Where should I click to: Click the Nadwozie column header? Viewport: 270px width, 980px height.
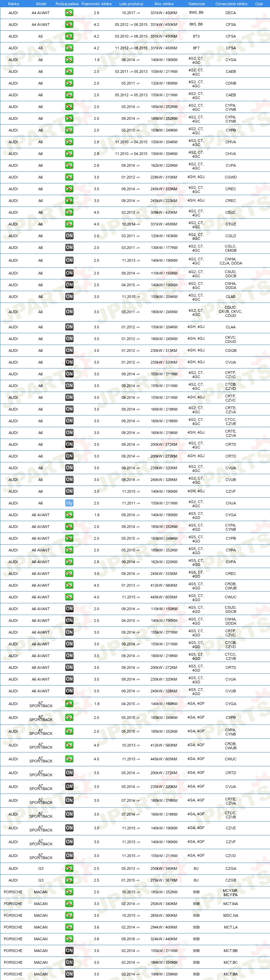[x=196, y=4]
